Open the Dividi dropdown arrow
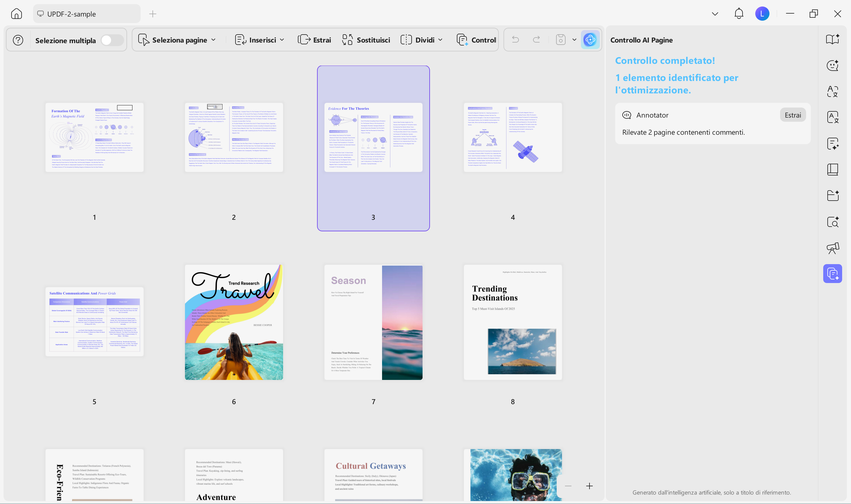851x504 pixels. click(441, 40)
